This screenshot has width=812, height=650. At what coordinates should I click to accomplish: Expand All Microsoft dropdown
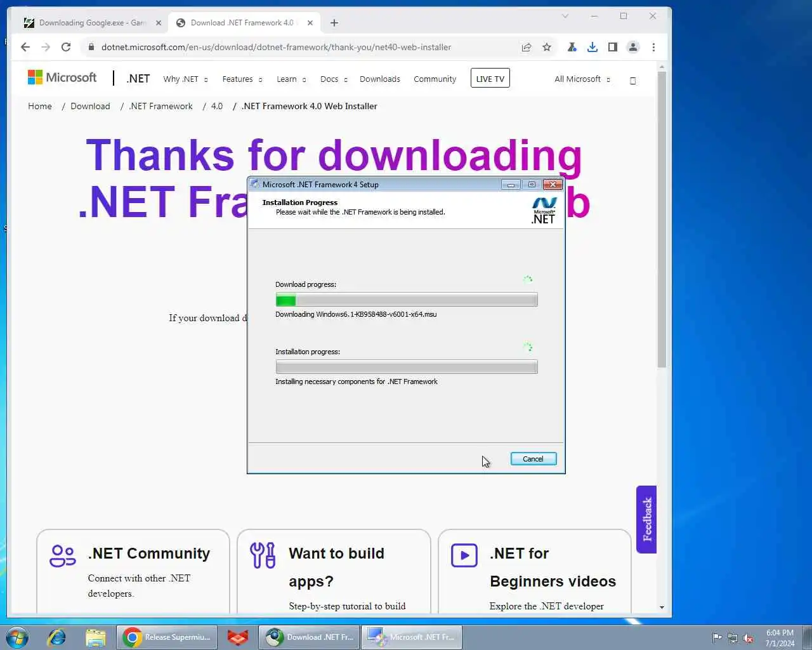[582, 79]
